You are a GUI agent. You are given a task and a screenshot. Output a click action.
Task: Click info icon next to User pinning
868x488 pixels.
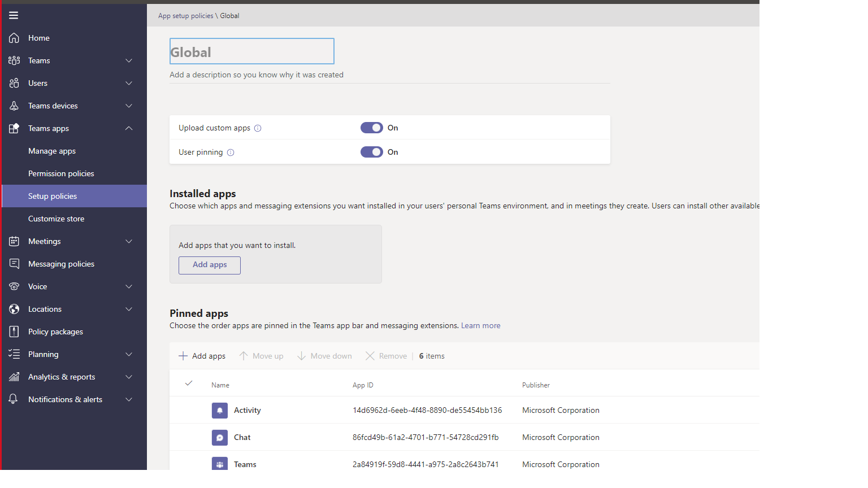point(231,152)
